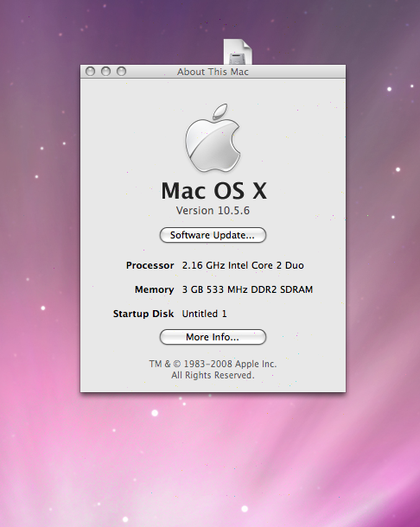Viewport: 420px width, 527px height.
Task: Close the About This Mac window
Action: tap(90, 71)
